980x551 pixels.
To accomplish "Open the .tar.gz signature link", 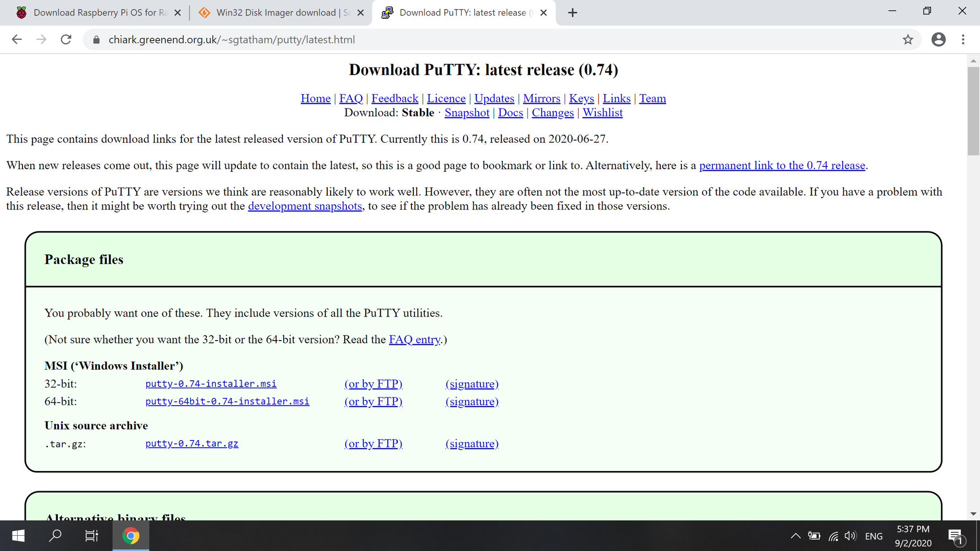I will (472, 444).
